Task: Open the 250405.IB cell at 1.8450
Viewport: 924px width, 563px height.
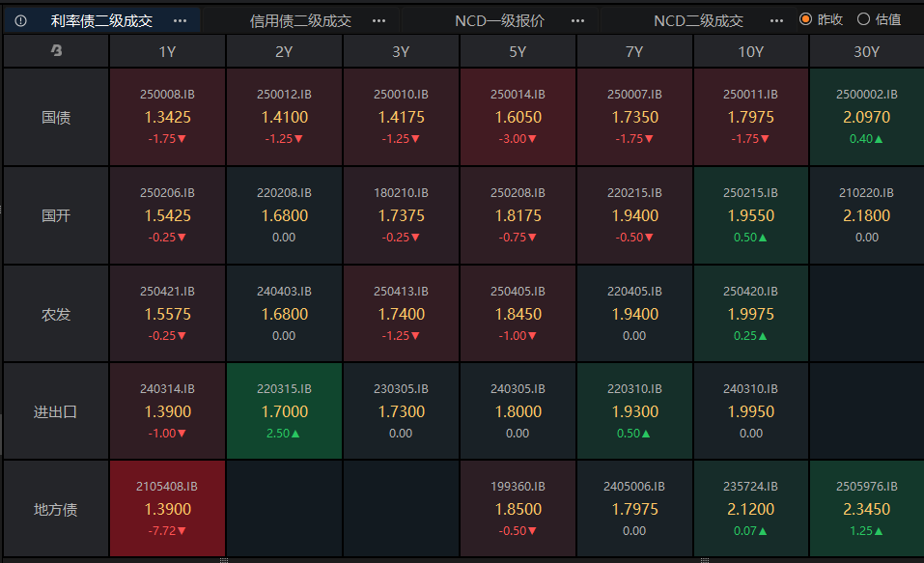Action: tap(518, 314)
